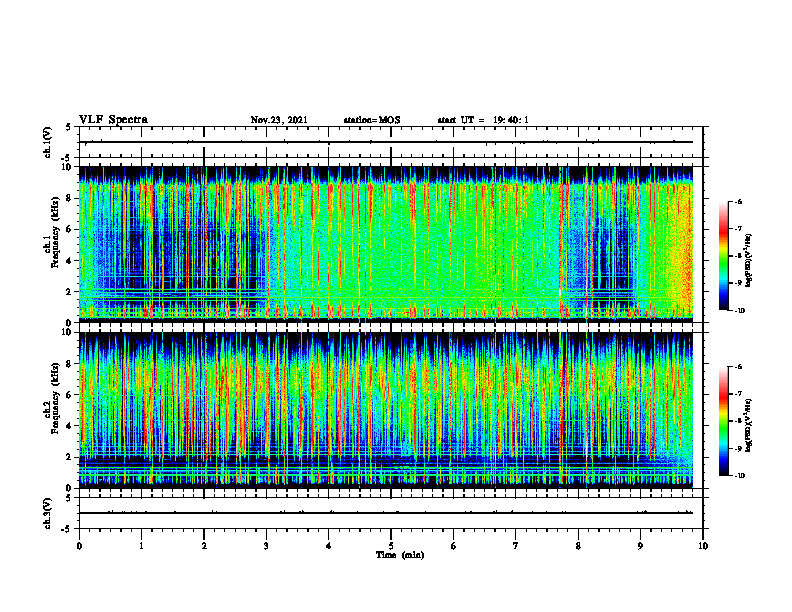Click the 'station=MOS' header label

[372, 120]
